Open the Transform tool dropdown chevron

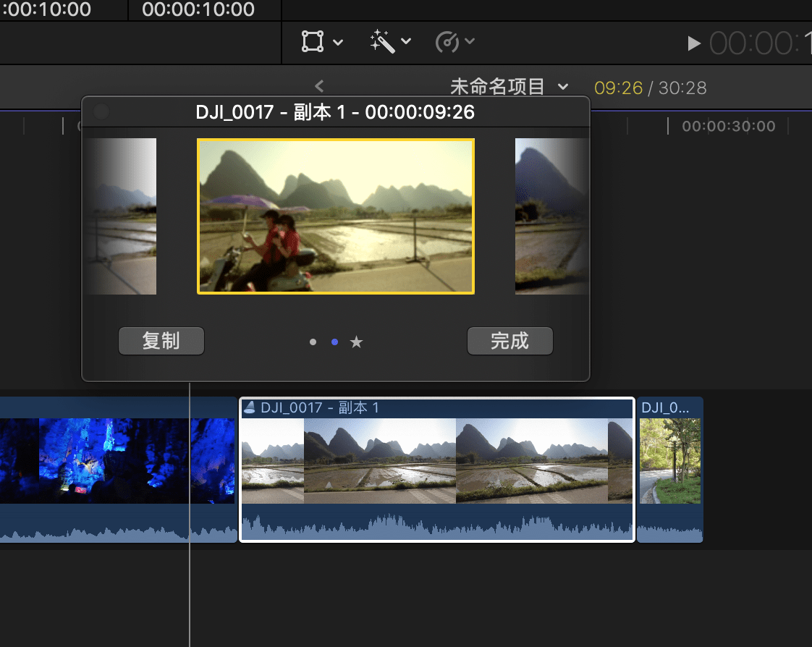pyautogui.click(x=338, y=42)
